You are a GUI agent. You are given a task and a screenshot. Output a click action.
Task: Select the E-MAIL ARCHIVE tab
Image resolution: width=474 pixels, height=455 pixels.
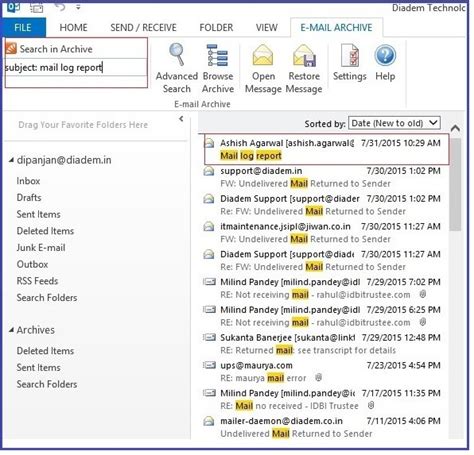click(336, 27)
